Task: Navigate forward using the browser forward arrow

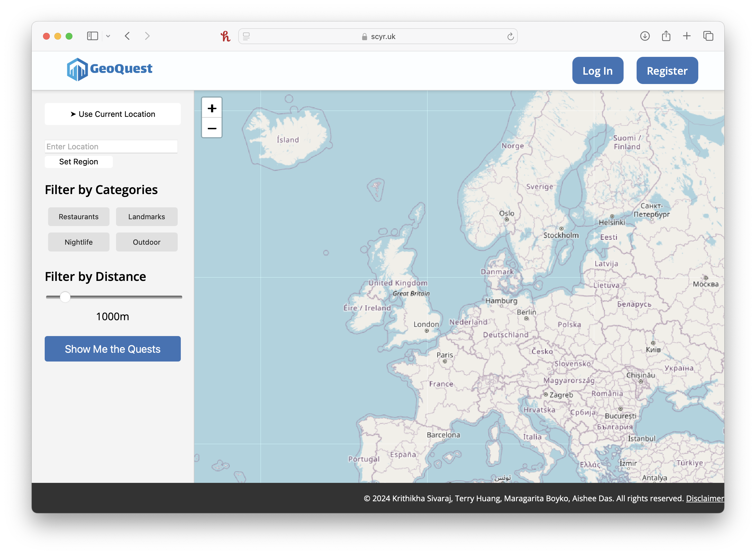Action: pos(147,36)
